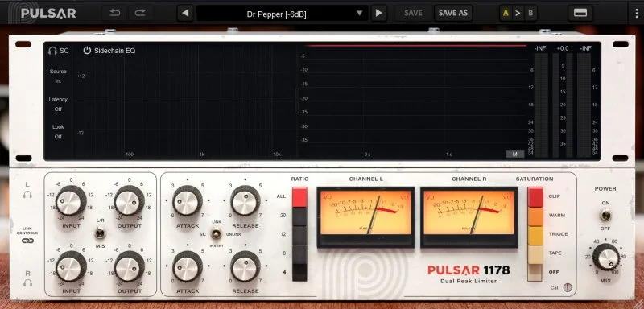Open the Dr Pepper [-6dB] preset dropdown
Image resolution: width=644 pixels, height=309 pixels.
283,14
